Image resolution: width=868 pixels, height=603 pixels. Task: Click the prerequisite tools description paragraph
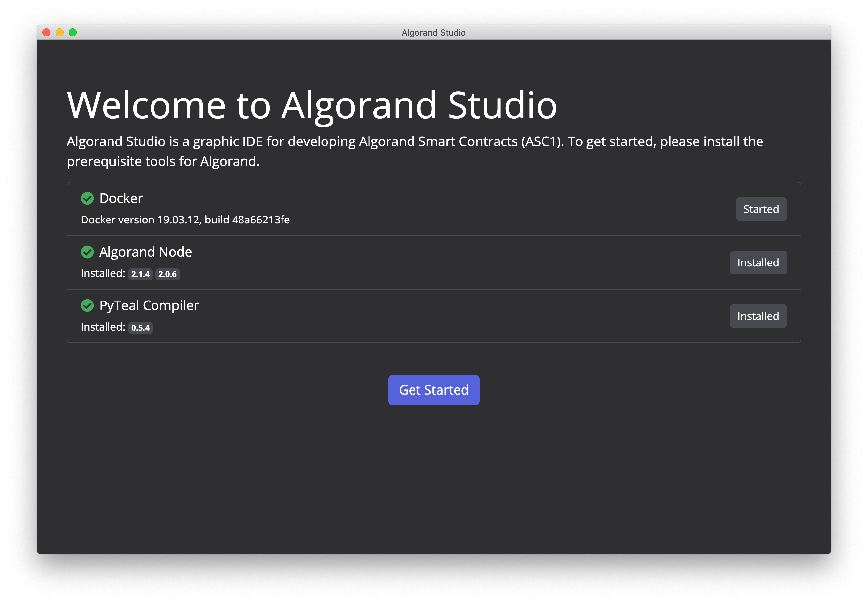pos(415,151)
